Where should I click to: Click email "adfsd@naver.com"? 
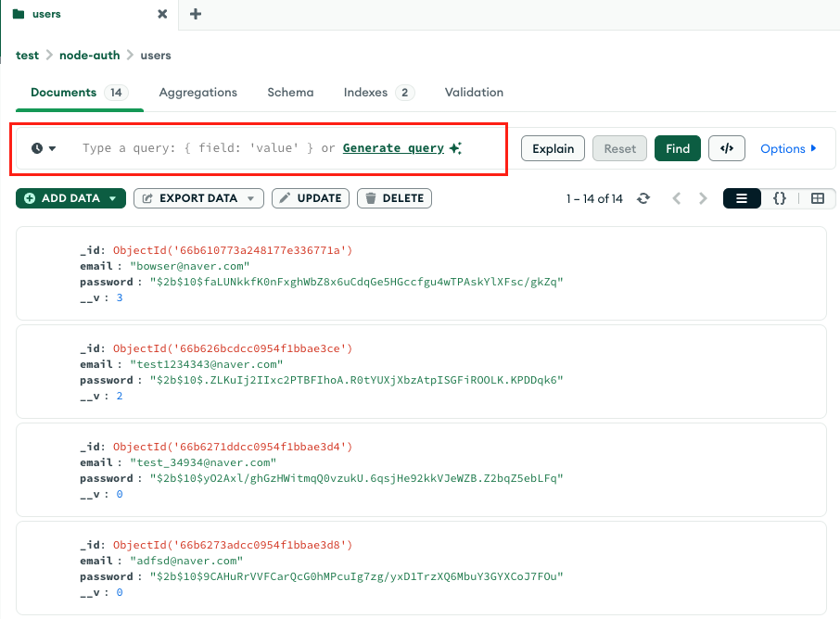tap(186, 561)
